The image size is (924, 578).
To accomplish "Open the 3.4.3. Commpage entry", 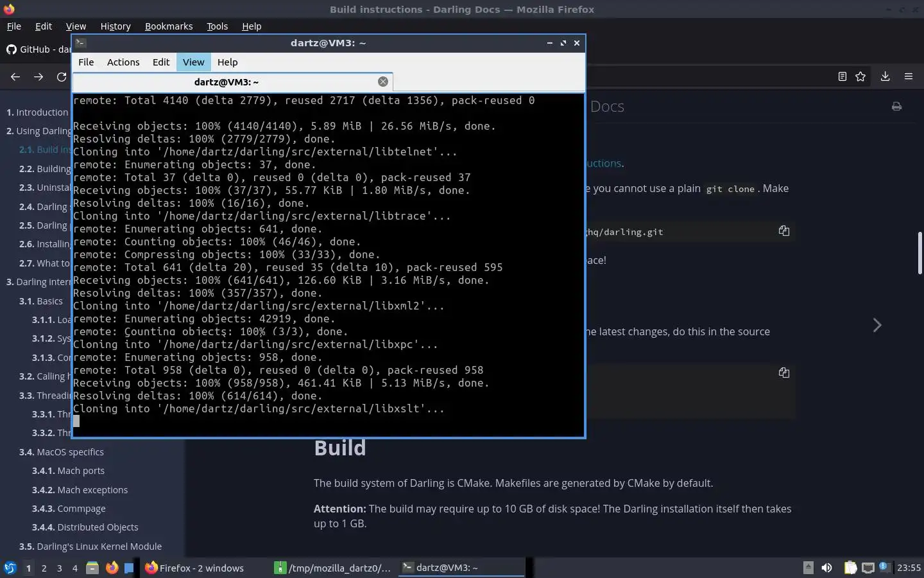I will [69, 509].
